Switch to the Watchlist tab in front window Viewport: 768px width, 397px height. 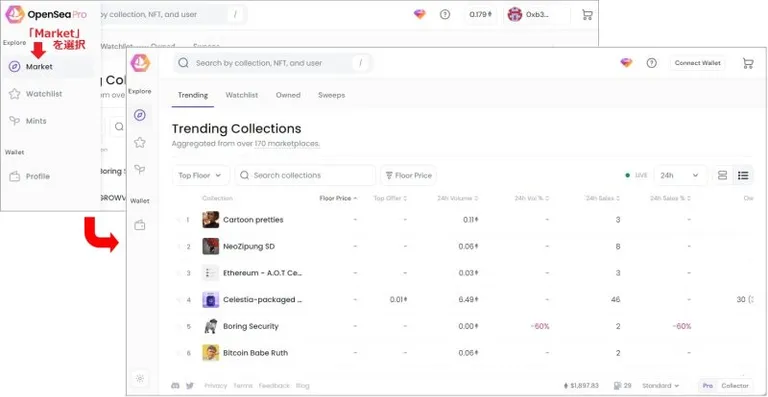click(x=241, y=95)
